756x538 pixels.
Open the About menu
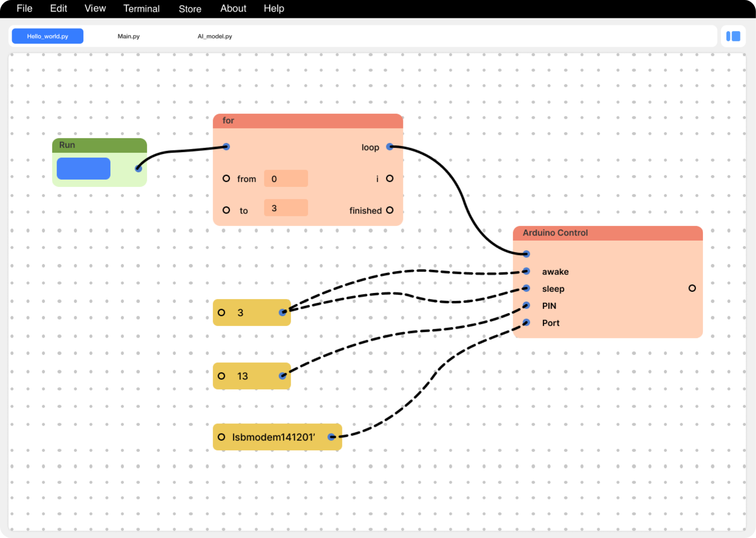click(233, 8)
